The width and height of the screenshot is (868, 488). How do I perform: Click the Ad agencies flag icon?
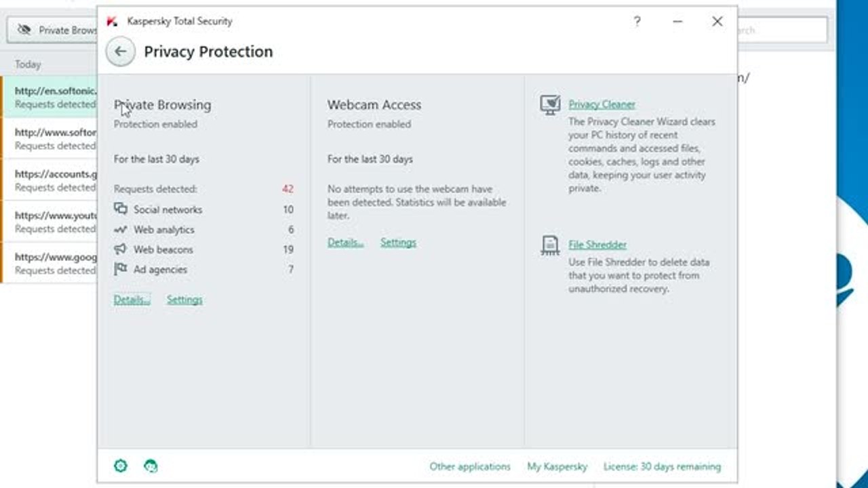coord(121,269)
